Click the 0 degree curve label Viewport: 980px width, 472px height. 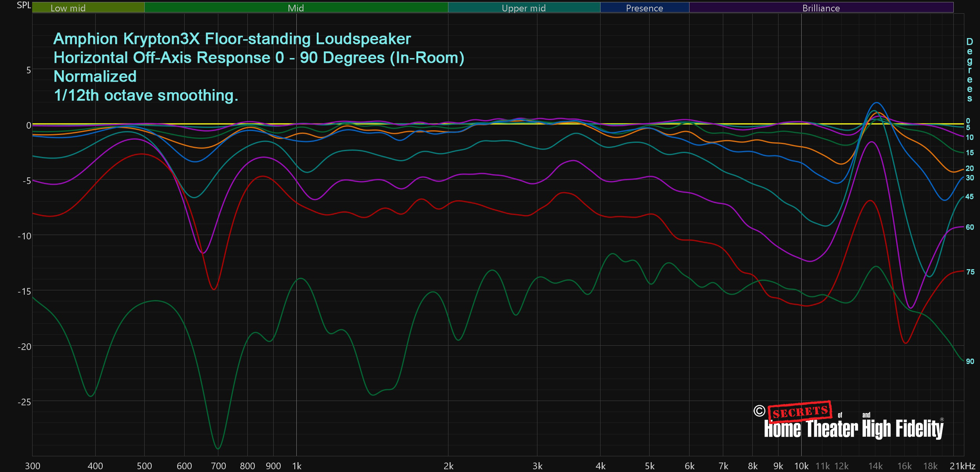pyautogui.click(x=968, y=121)
